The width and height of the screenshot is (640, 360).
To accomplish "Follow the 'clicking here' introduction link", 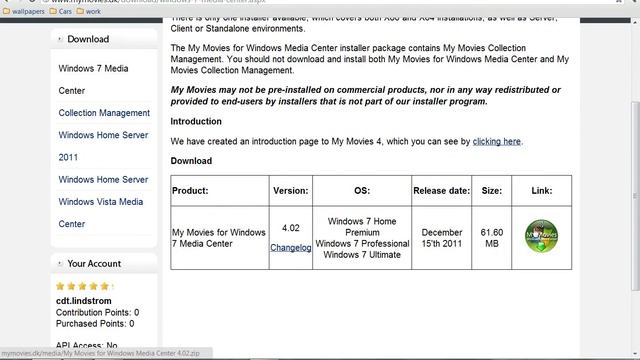I will pos(496,142).
